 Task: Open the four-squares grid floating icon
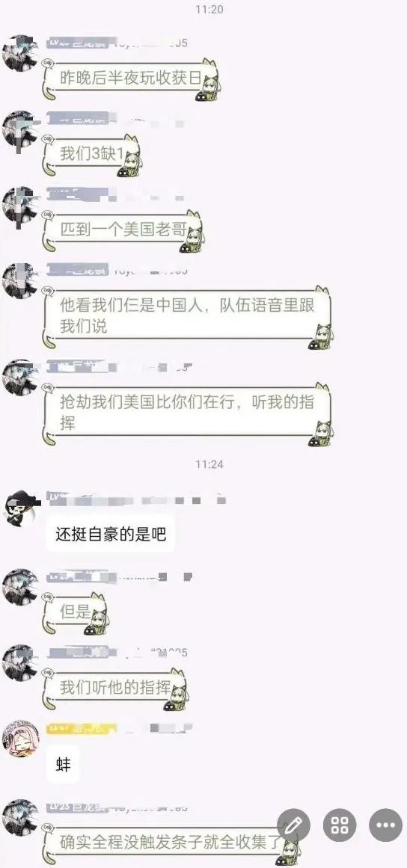[340, 825]
